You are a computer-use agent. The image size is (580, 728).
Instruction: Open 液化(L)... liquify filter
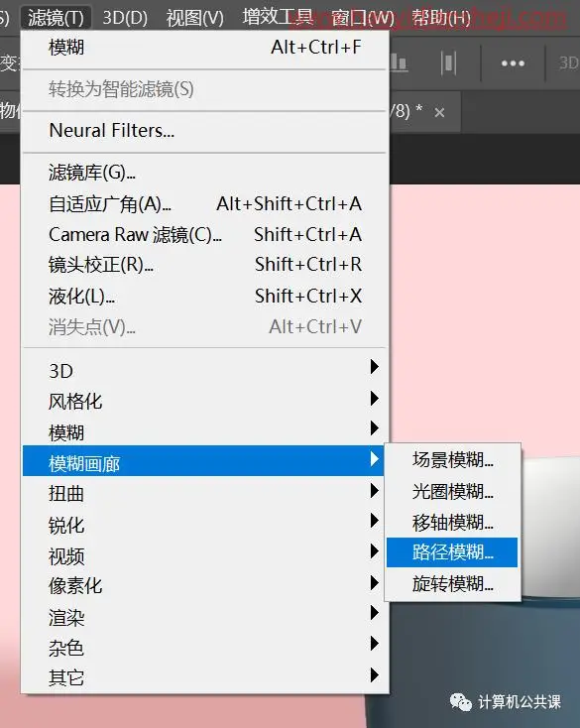(x=204, y=297)
